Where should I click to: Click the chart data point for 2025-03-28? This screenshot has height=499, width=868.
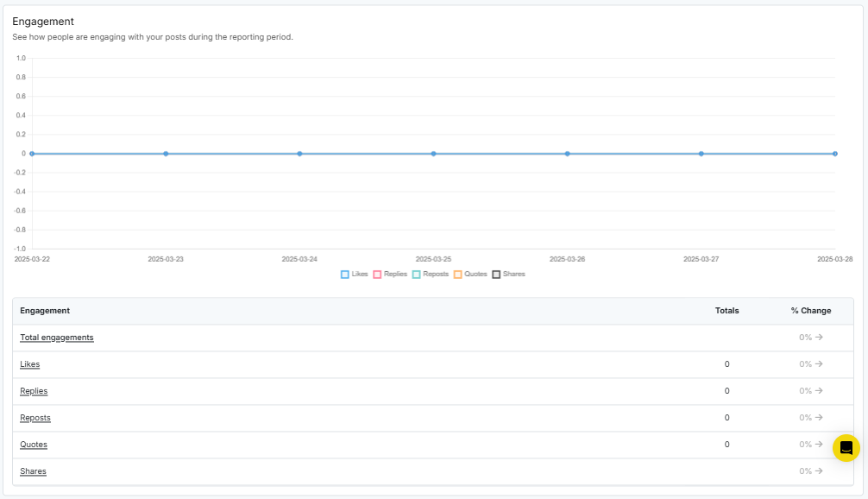point(835,154)
